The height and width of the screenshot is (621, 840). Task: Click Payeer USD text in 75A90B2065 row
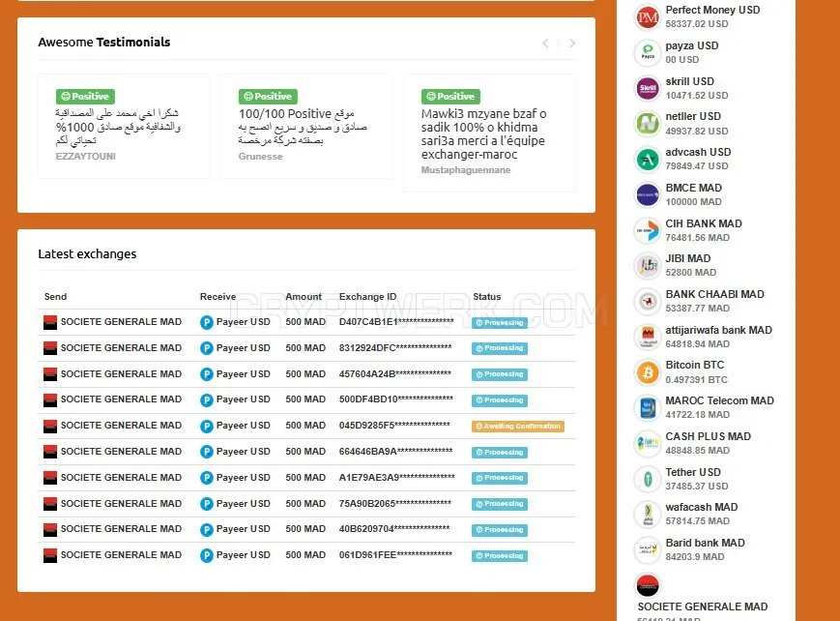244,504
